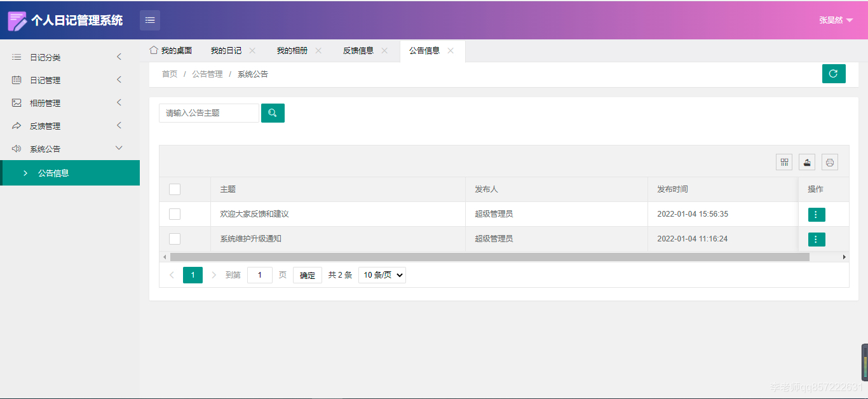Open the 张昊然 user dropdown
Viewport: 868px width, 399px height.
tap(836, 20)
